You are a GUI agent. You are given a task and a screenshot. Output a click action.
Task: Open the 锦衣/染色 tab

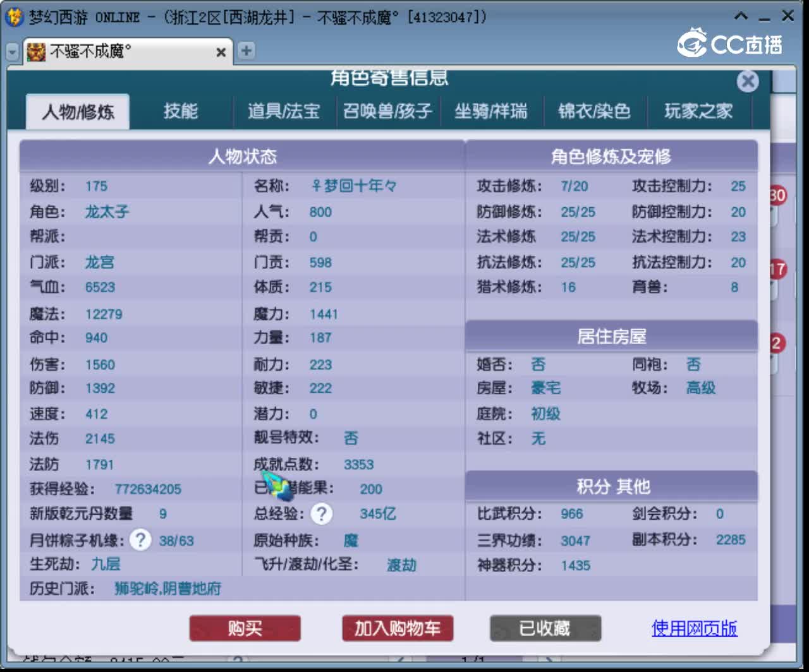(x=594, y=111)
